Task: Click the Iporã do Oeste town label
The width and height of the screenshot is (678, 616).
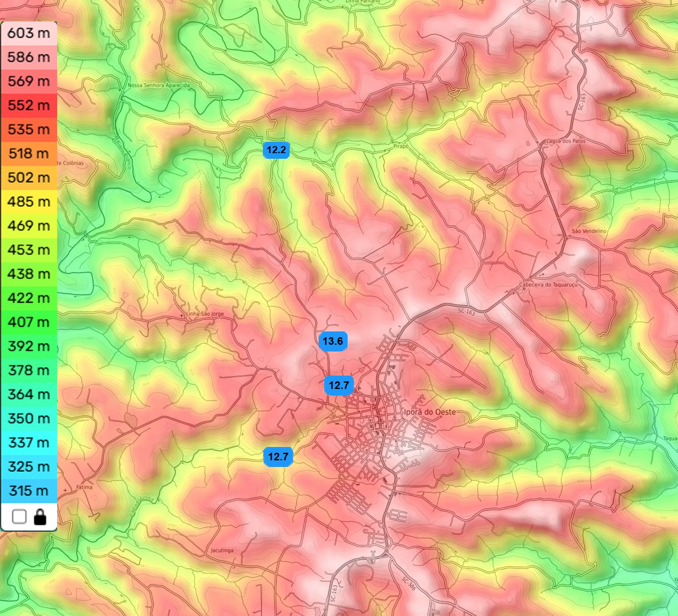Action: coord(430,412)
